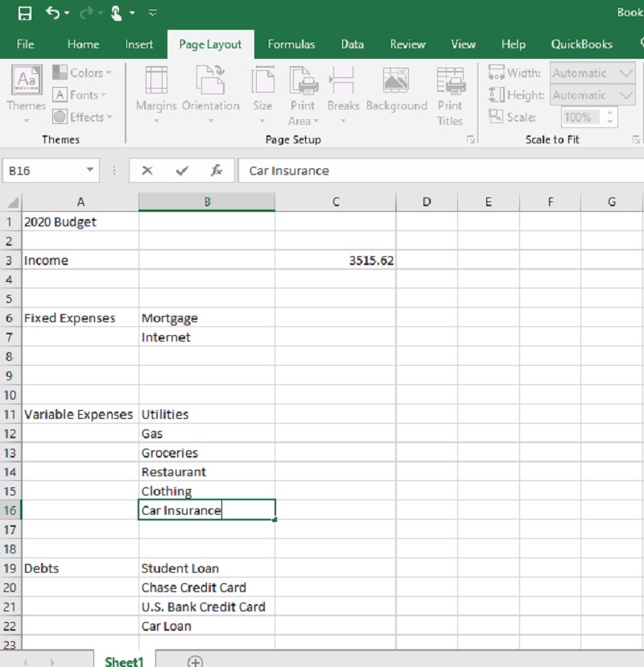Add a new sheet with plus button
The width and height of the screenshot is (644, 667).
click(195, 661)
